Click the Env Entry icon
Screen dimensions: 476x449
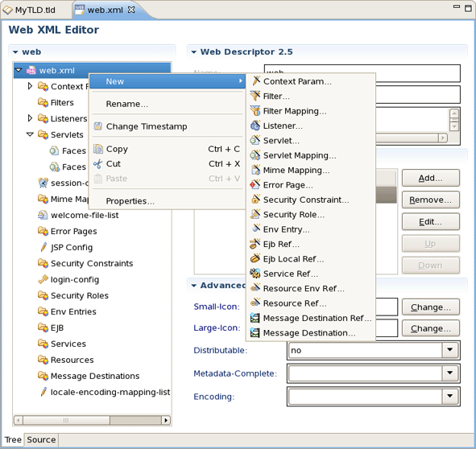coord(256,229)
